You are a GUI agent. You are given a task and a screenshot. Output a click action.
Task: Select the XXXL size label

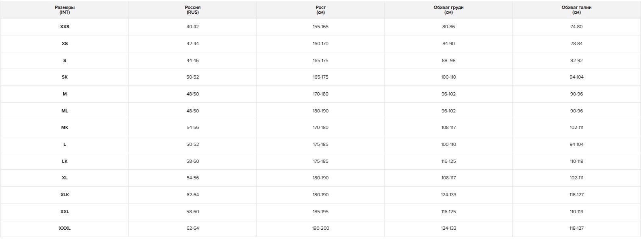64,228
